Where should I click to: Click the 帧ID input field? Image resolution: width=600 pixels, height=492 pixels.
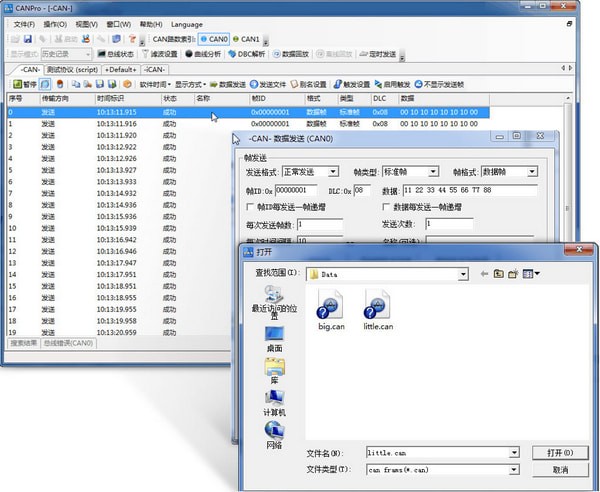(x=296, y=191)
